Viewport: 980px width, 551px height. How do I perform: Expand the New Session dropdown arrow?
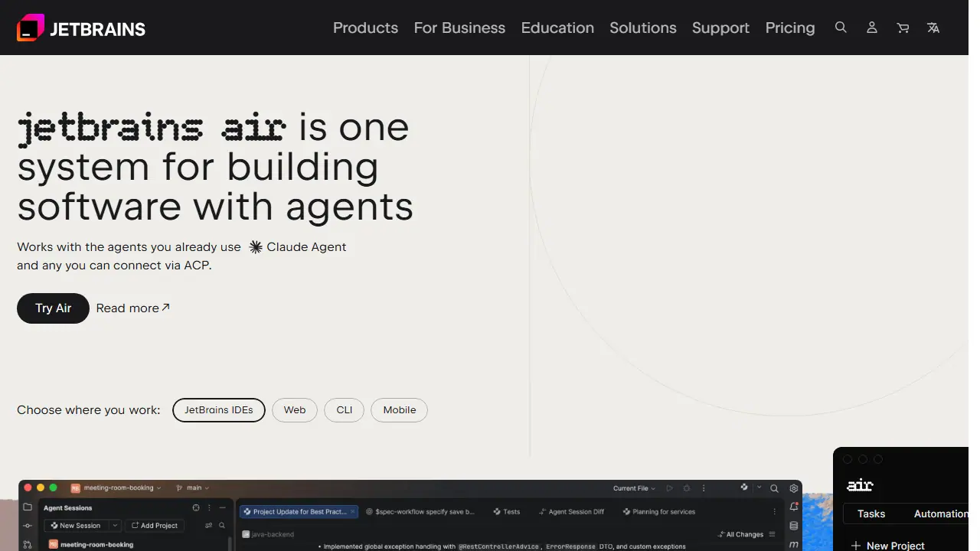115,526
